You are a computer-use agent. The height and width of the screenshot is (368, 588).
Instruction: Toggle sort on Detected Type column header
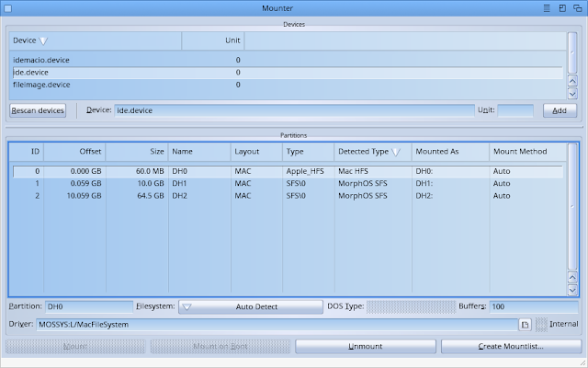373,152
